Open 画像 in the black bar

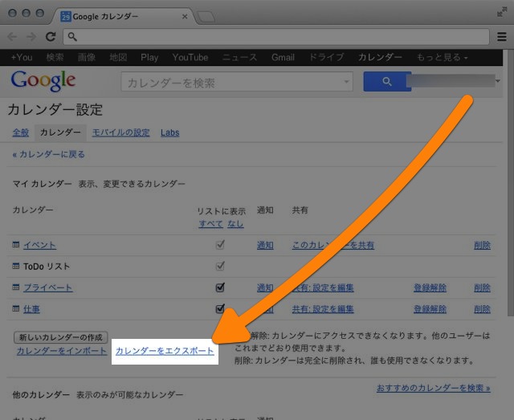(87, 57)
